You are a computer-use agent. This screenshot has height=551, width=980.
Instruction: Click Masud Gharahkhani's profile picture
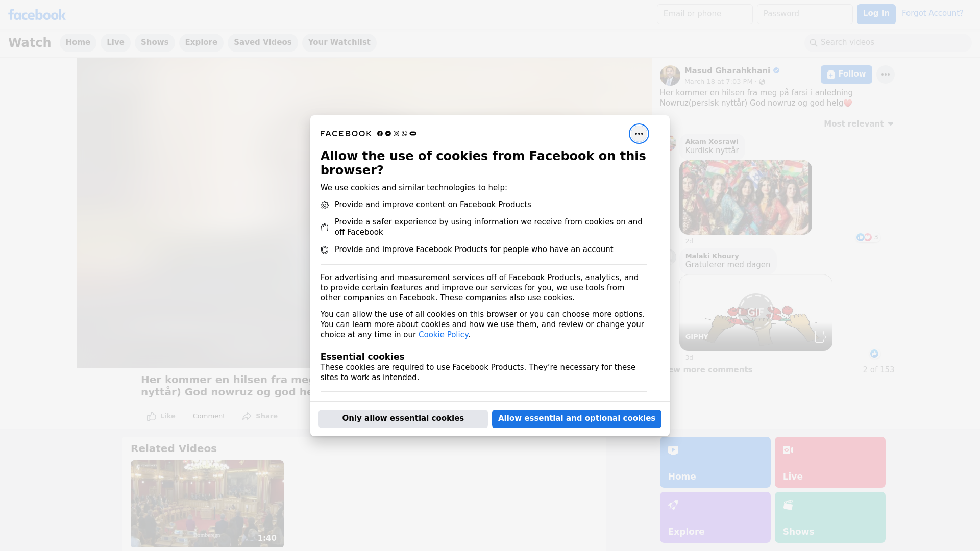coord(670,76)
